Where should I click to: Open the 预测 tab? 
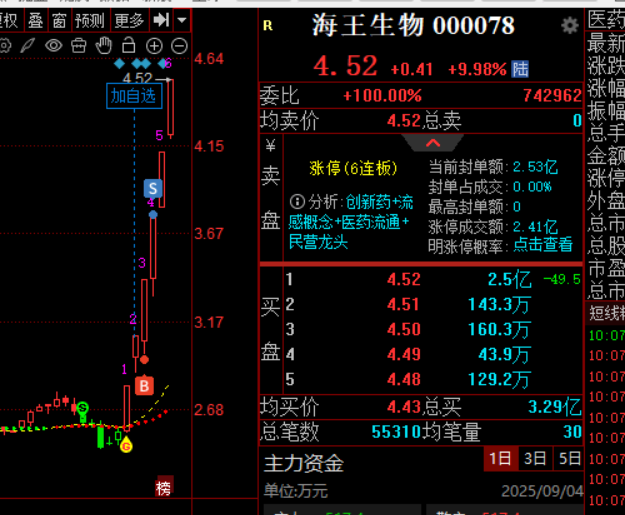point(89,20)
